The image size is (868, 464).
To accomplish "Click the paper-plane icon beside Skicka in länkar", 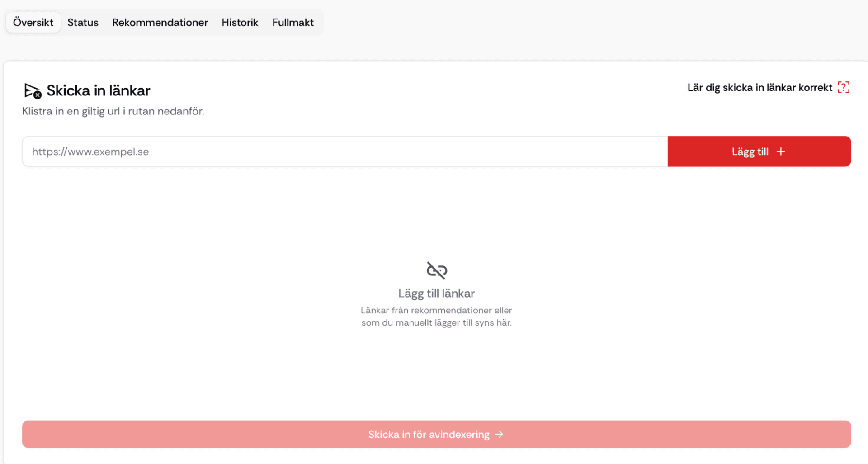I will tap(32, 91).
